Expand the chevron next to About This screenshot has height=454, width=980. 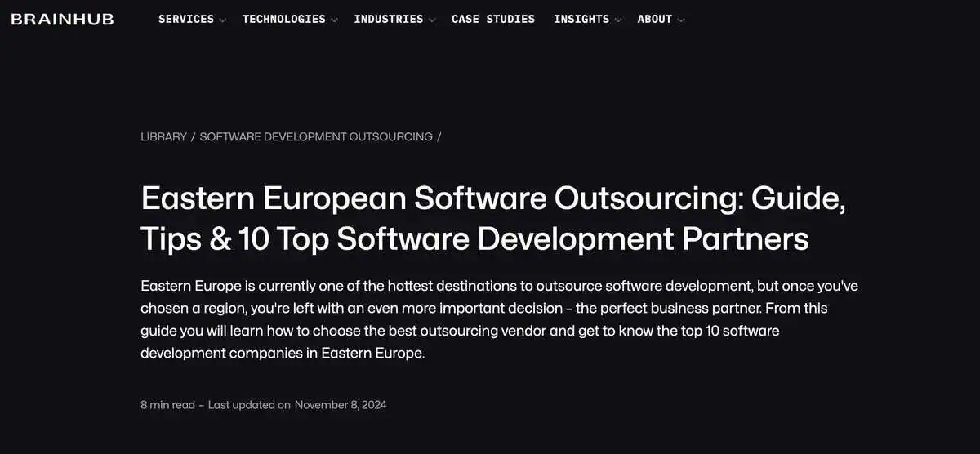click(x=681, y=20)
